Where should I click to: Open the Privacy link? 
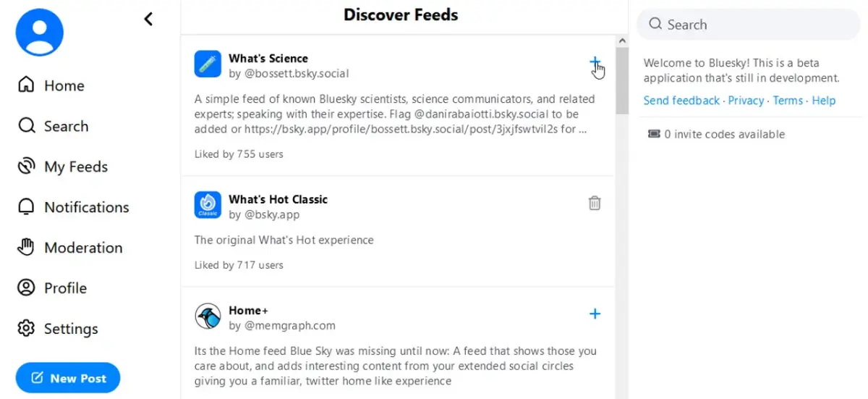click(746, 101)
